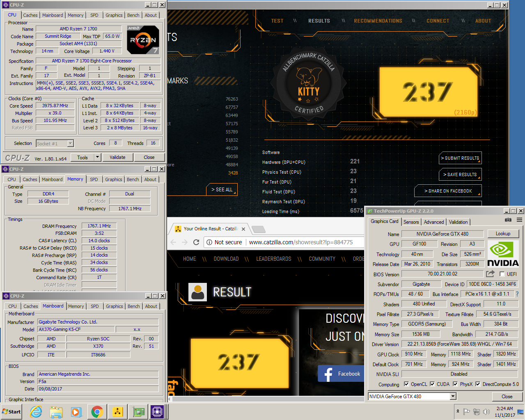Open Bench tab in the CPU-Z Mainboard window
Screen dimensions: 525x420
(x=134, y=306)
